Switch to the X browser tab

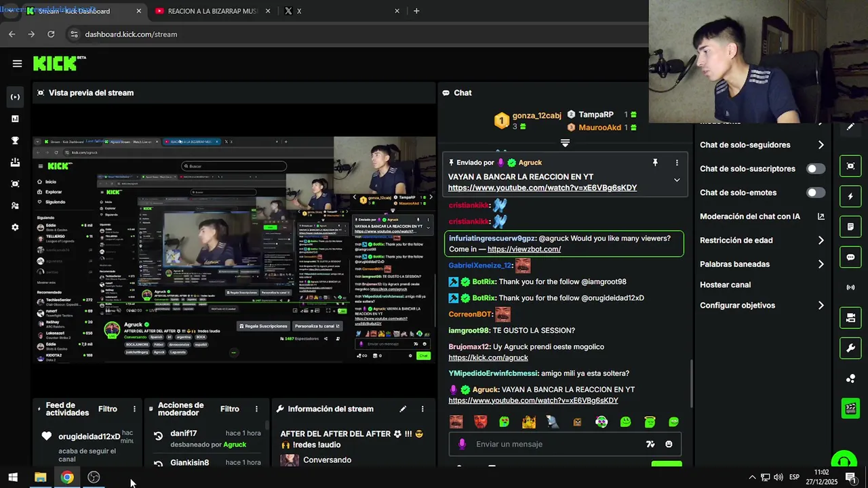(341, 11)
